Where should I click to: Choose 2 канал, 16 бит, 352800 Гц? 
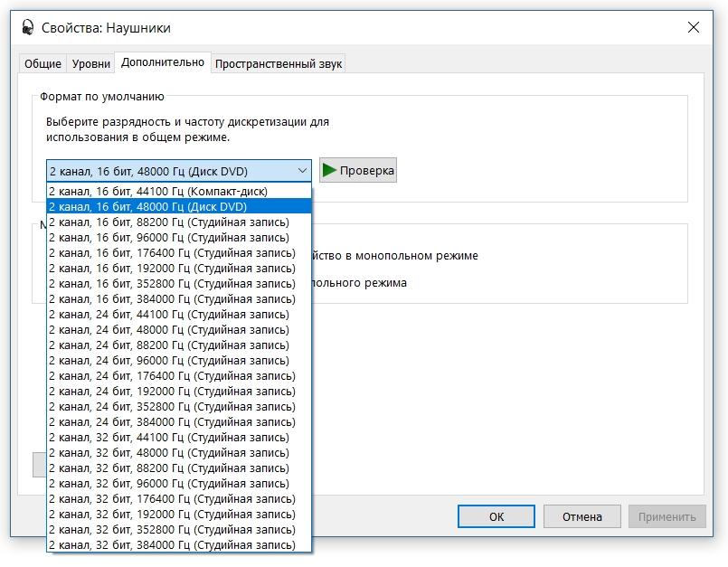pyautogui.click(x=179, y=283)
